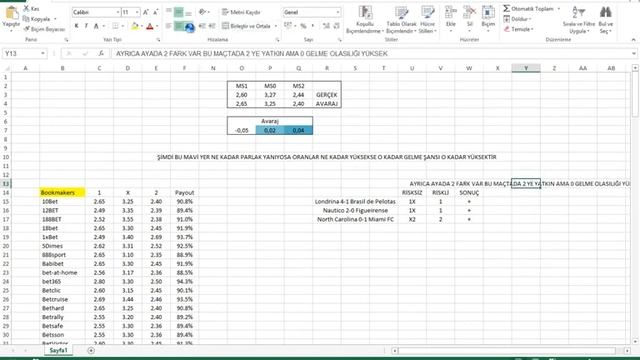Collapse the ribbon with the caret
Image resolution: width=640 pixels, height=360 pixels.
pyautogui.click(x=633, y=40)
